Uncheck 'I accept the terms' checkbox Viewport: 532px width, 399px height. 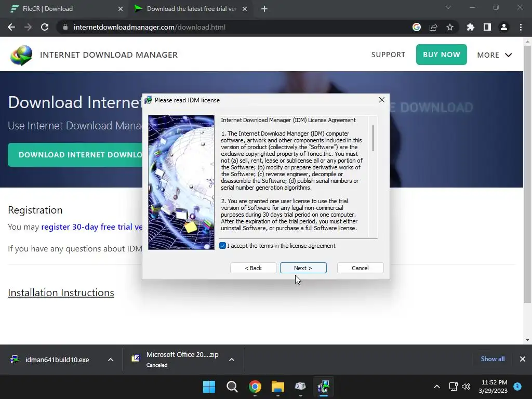pos(222,246)
